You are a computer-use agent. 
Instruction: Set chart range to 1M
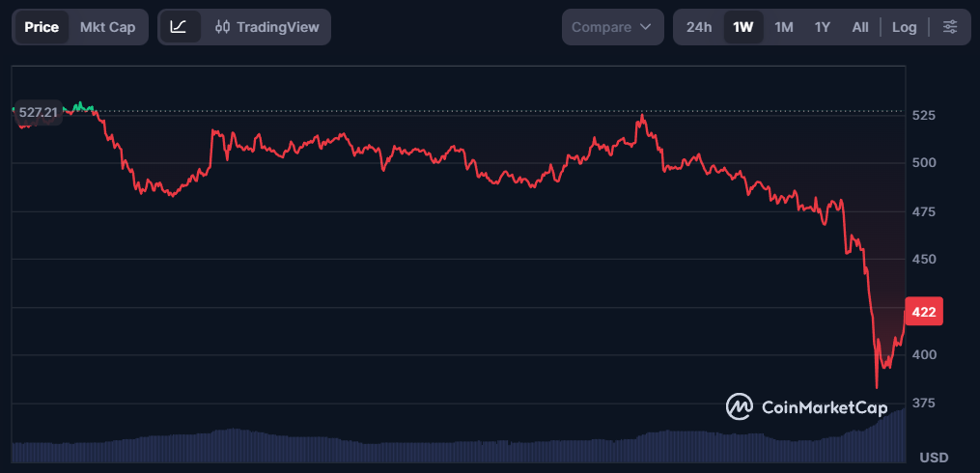(x=784, y=27)
